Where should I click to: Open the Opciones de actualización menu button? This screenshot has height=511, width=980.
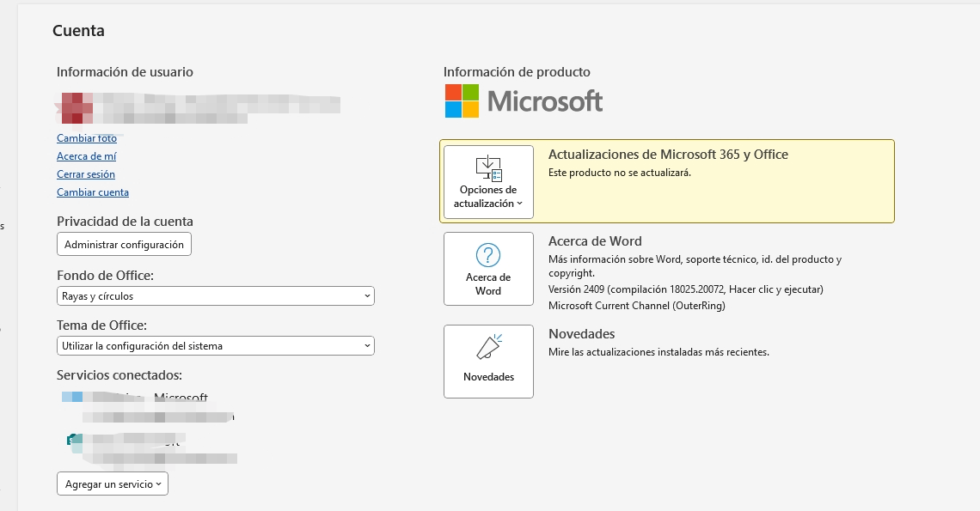pos(488,182)
